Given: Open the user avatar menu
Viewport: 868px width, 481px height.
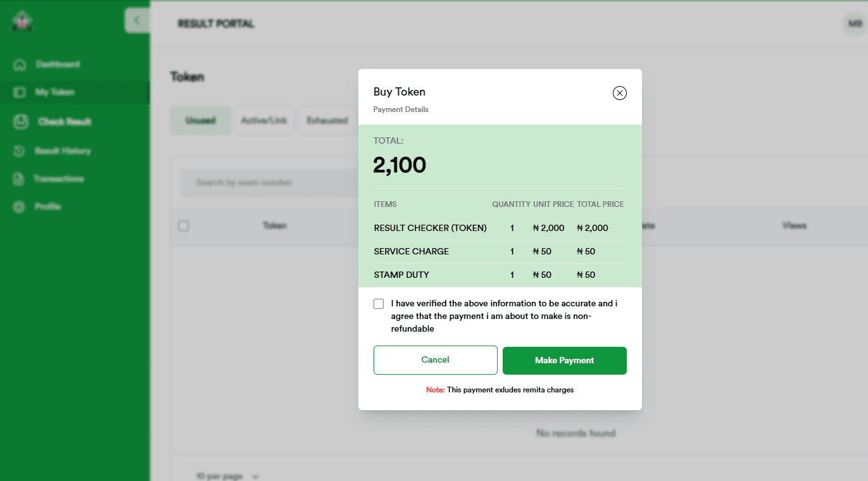Looking at the screenshot, I should (x=855, y=24).
